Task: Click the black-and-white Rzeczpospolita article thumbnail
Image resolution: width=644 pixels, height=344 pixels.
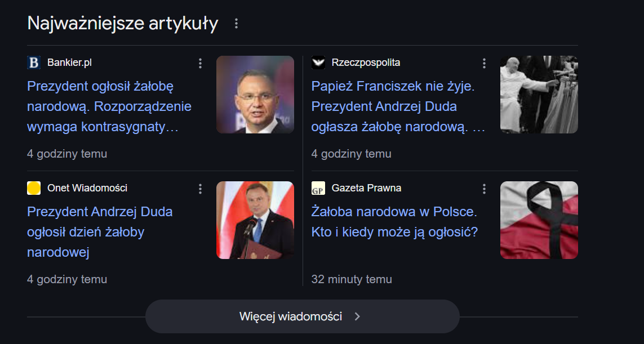Action: point(539,95)
